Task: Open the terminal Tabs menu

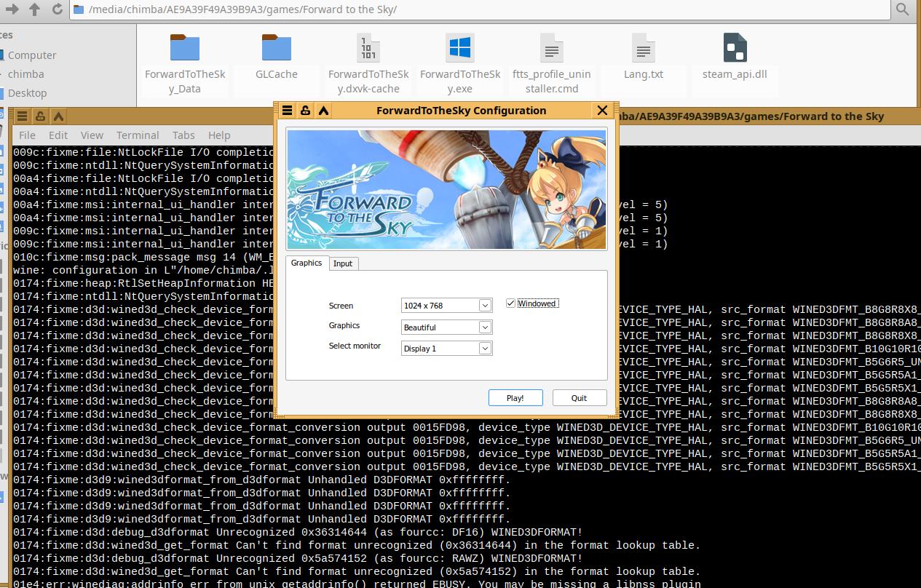Action: click(183, 135)
